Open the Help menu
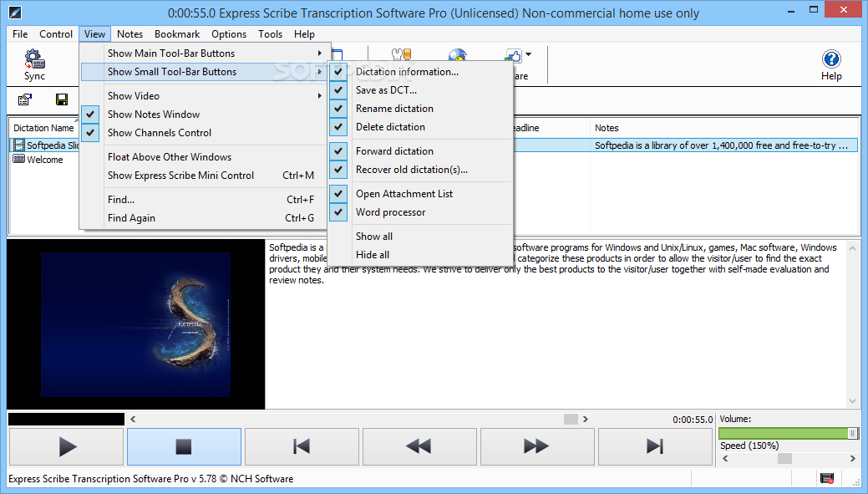Image resolution: width=868 pixels, height=494 pixels. 304,33
